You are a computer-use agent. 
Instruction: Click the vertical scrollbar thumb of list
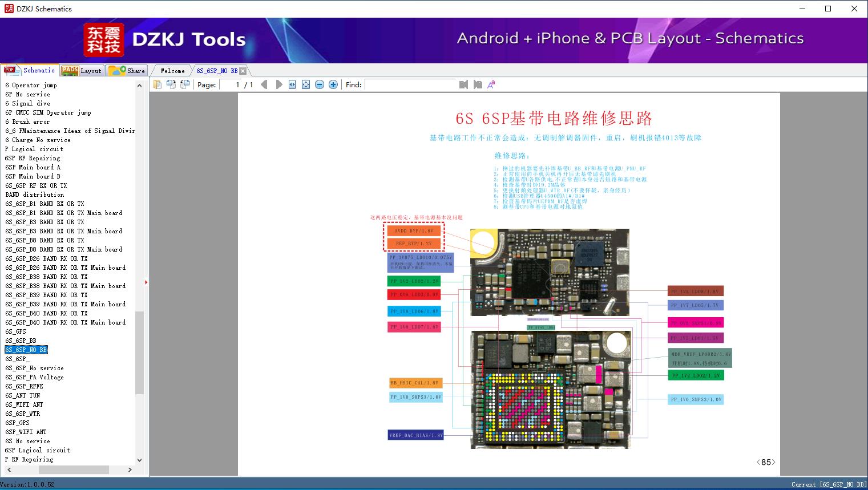tap(139, 353)
